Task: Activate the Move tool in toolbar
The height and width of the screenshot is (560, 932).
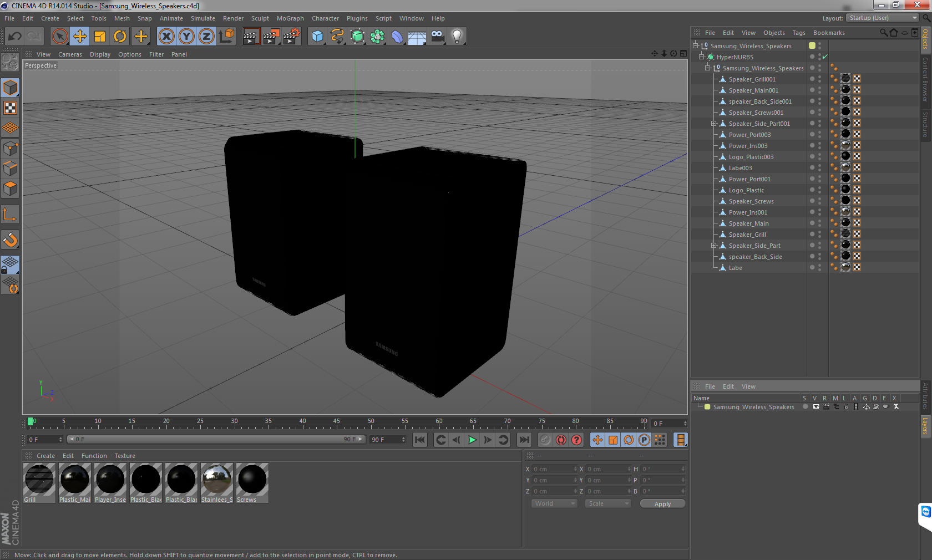Action: tap(80, 37)
